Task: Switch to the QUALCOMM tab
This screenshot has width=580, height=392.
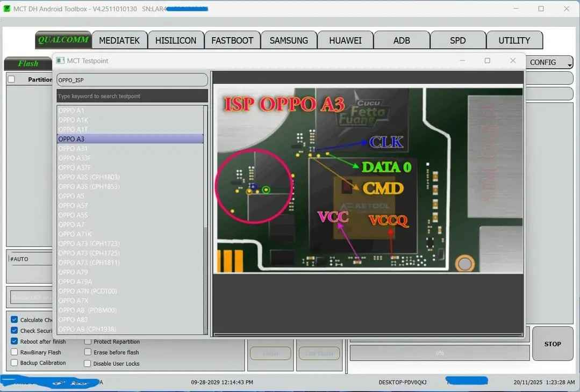Action: (63, 40)
